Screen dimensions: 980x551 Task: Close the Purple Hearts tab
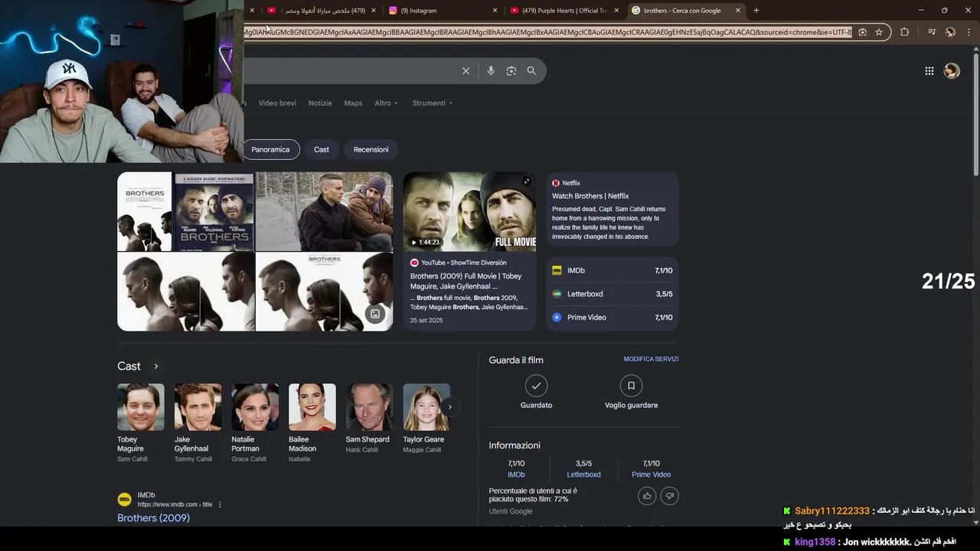(x=616, y=11)
